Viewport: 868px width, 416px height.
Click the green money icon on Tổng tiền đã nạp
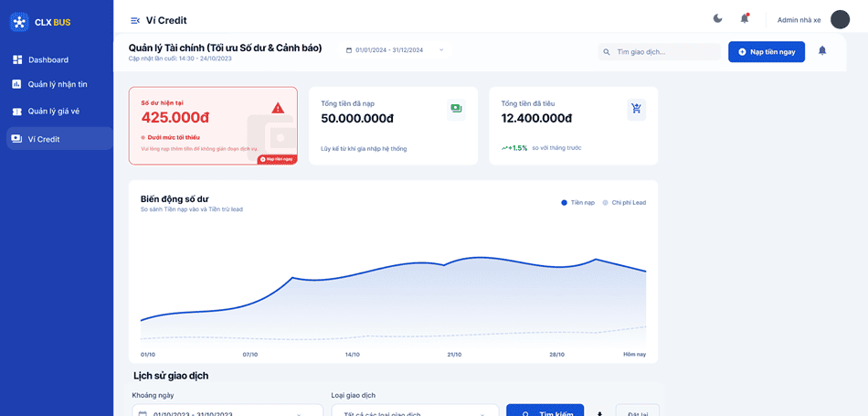(x=456, y=109)
